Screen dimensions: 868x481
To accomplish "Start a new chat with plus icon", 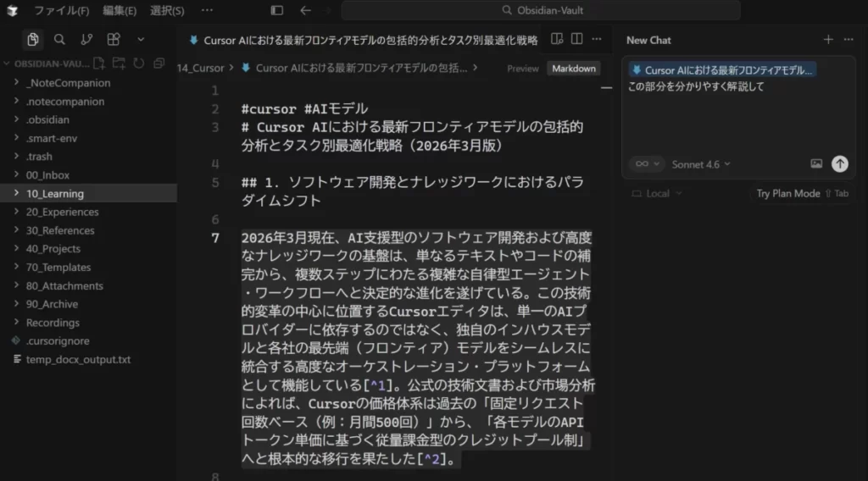I will pyautogui.click(x=828, y=39).
